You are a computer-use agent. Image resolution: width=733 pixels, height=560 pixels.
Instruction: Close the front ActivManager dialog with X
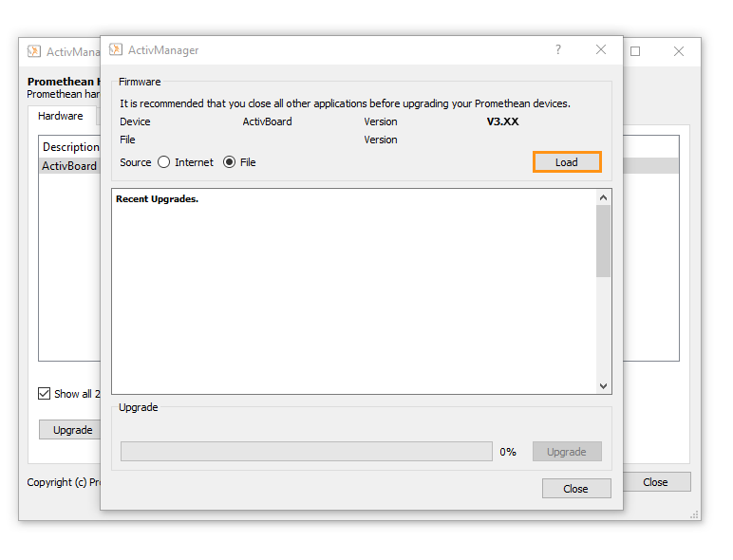(x=601, y=49)
